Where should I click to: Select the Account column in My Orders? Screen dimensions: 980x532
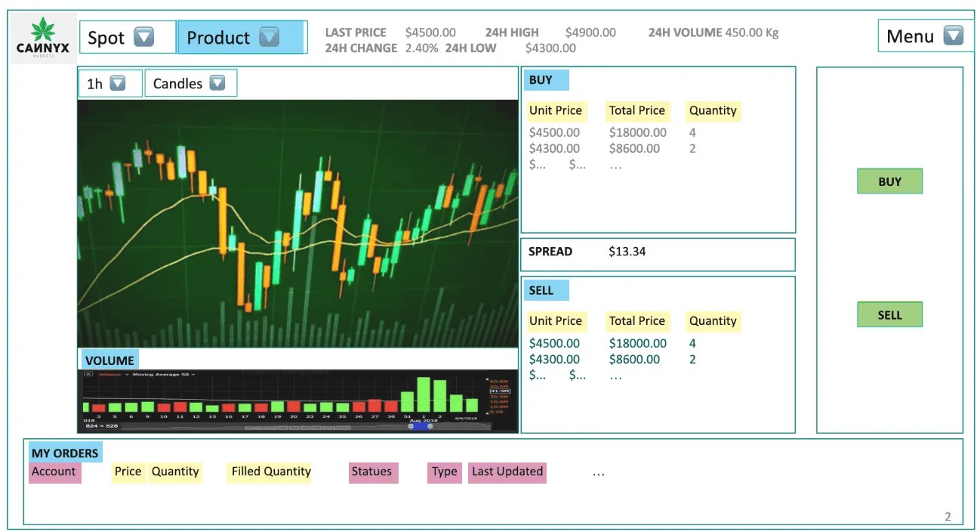54,472
